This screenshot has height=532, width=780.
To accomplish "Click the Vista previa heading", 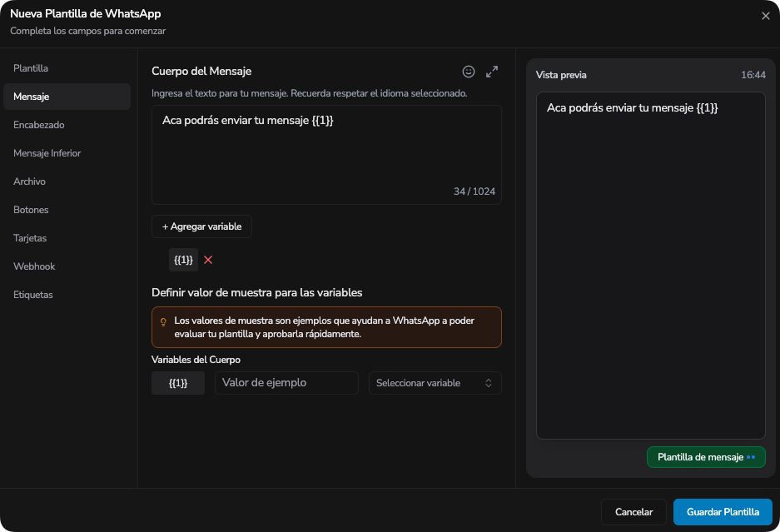I will (x=561, y=75).
